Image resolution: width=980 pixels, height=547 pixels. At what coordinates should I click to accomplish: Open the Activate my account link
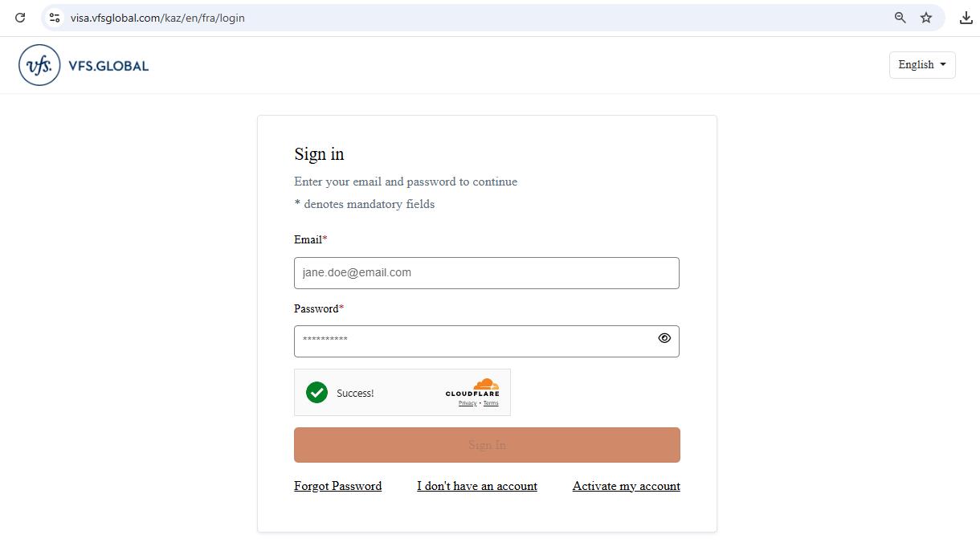click(x=626, y=486)
